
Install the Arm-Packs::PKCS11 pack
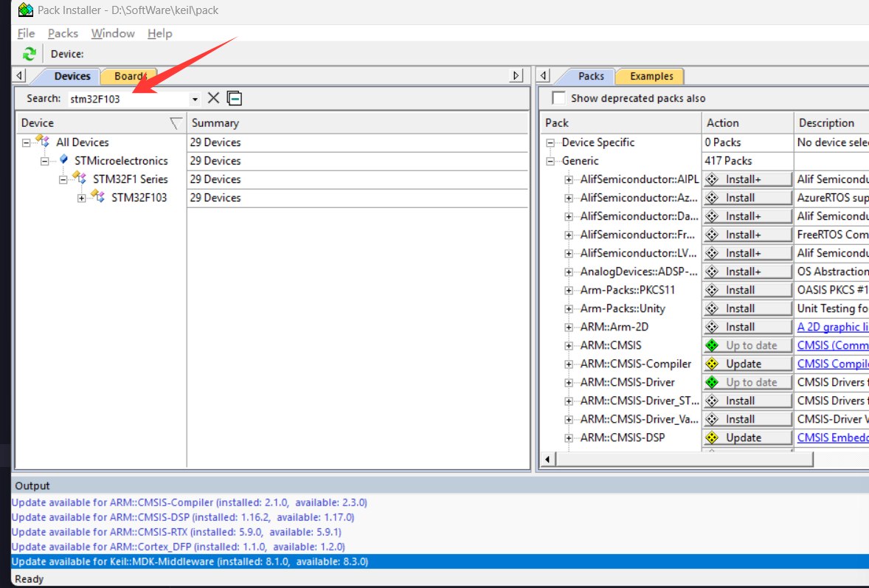(x=747, y=290)
